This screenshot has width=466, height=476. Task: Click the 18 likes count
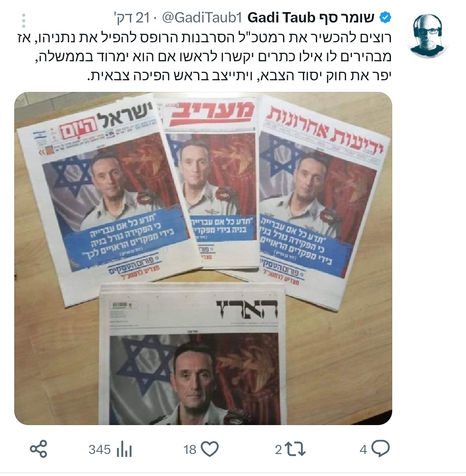coord(190,450)
